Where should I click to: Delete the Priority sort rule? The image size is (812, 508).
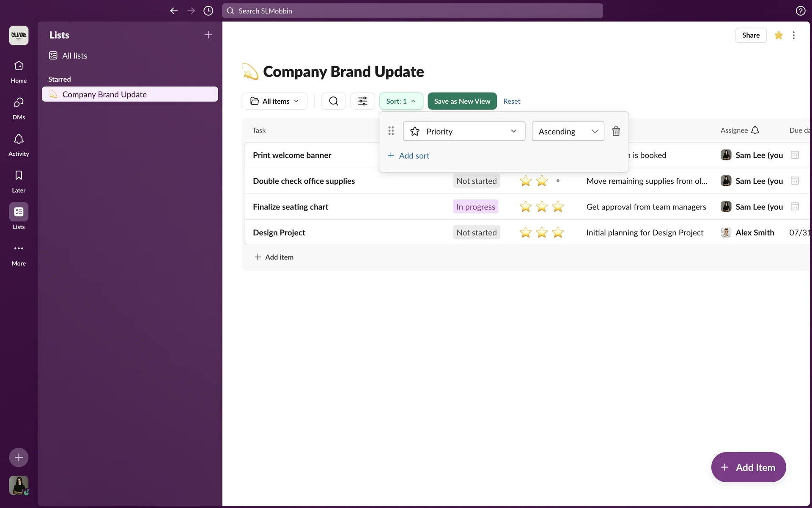click(616, 131)
